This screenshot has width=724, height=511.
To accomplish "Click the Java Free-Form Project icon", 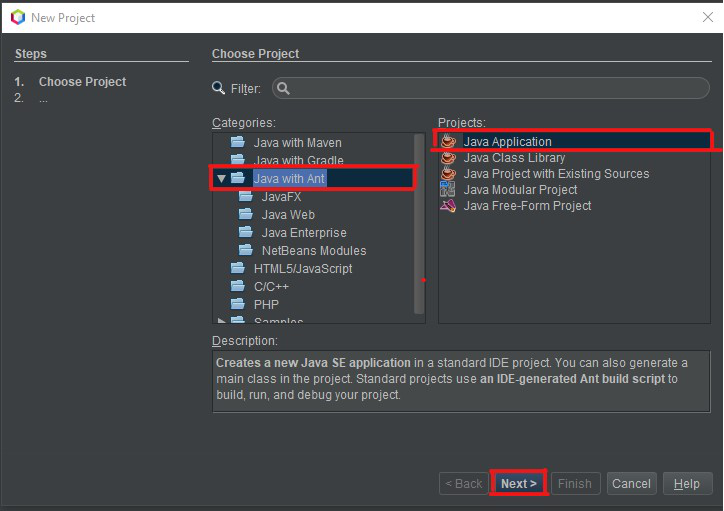I will point(448,205).
